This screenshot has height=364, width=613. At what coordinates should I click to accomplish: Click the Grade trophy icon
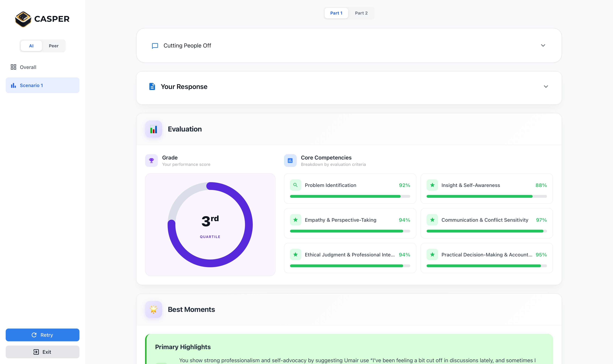pos(151,160)
